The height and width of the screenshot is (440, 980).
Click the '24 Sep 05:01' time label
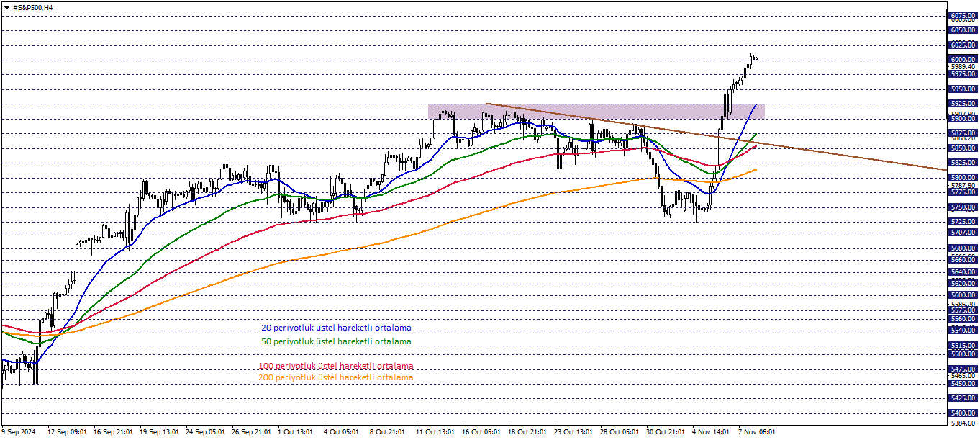tap(207, 432)
